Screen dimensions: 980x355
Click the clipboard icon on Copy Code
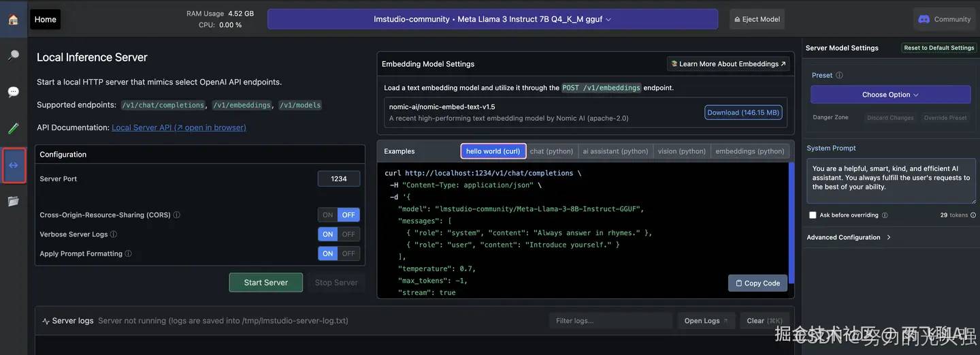coord(739,283)
